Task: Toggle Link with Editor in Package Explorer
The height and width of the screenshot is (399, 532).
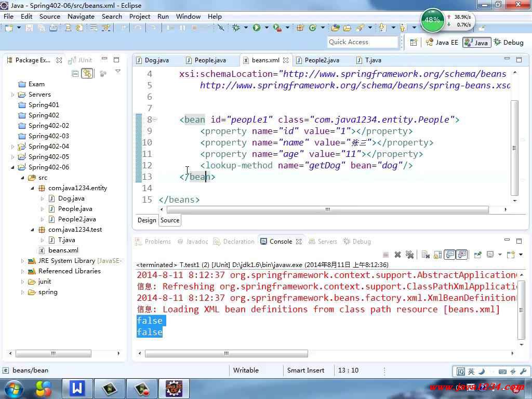Action: pos(87,74)
